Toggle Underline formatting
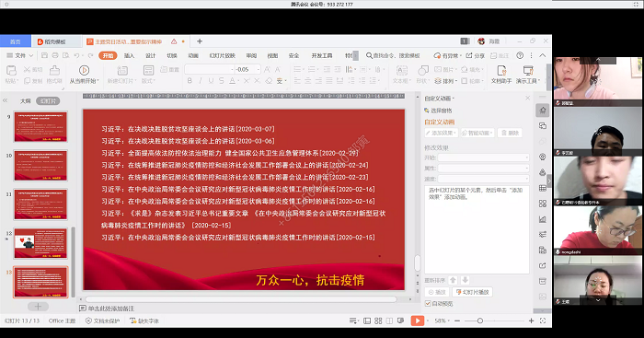Viewport: 644px width, 338px height. click(211, 81)
